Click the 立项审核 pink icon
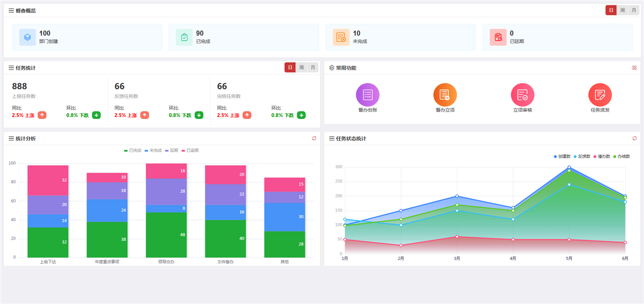This screenshot has width=644, height=304. tap(522, 95)
